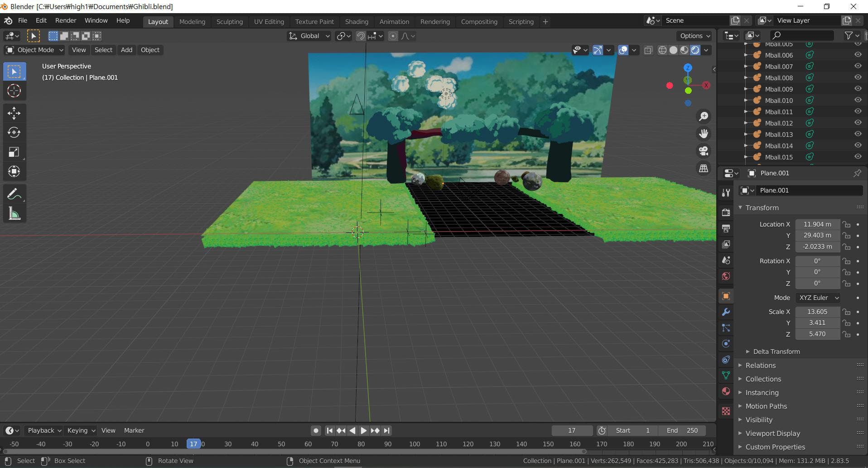Jump to the timeline end frame
The image size is (868, 468).
(386, 430)
